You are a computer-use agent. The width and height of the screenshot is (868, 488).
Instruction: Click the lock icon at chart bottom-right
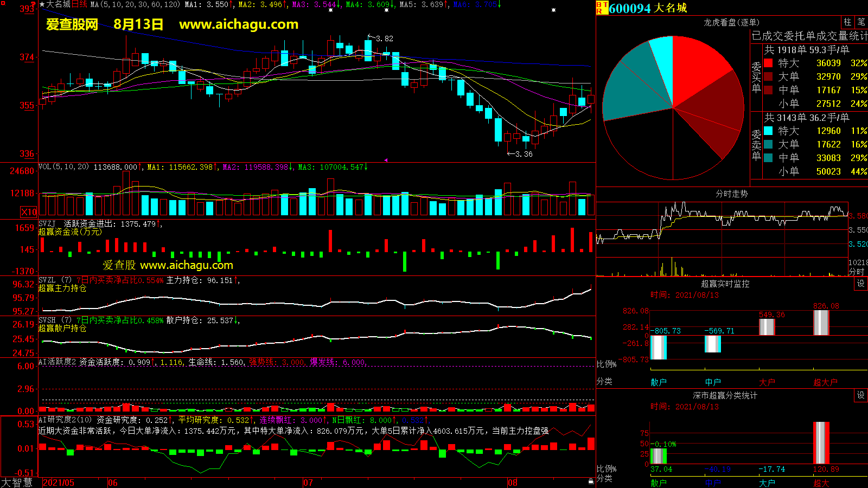coord(591,481)
